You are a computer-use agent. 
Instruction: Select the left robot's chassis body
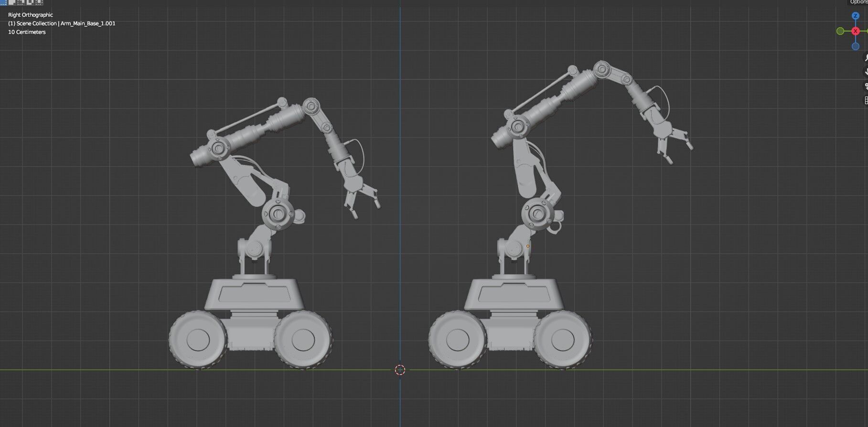[255, 295]
